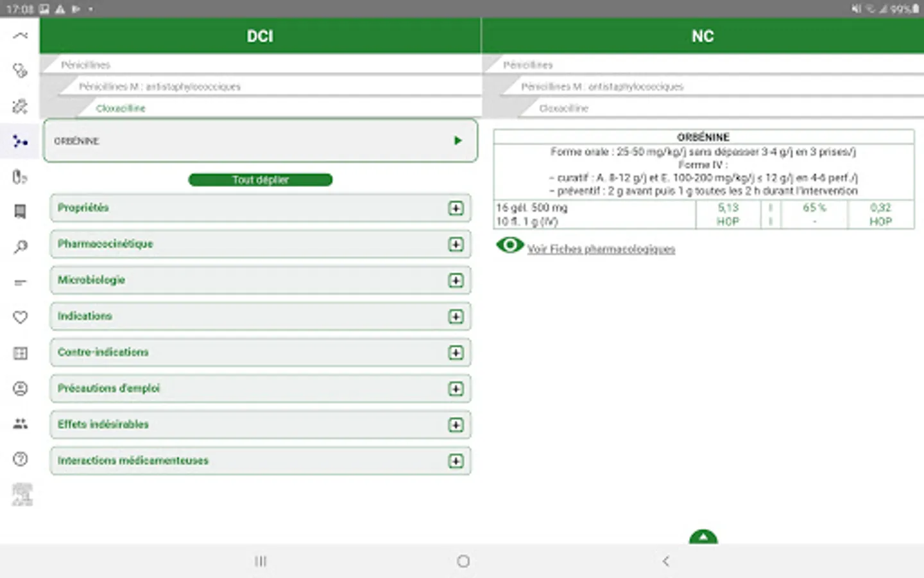Switch to the DCI tab
This screenshot has height=578, width=924.
pyautogui.click(x=260, y=36)
